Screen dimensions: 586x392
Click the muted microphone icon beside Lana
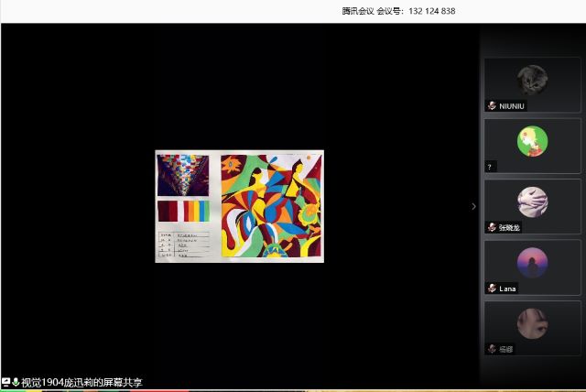click(x=492, y=289)
